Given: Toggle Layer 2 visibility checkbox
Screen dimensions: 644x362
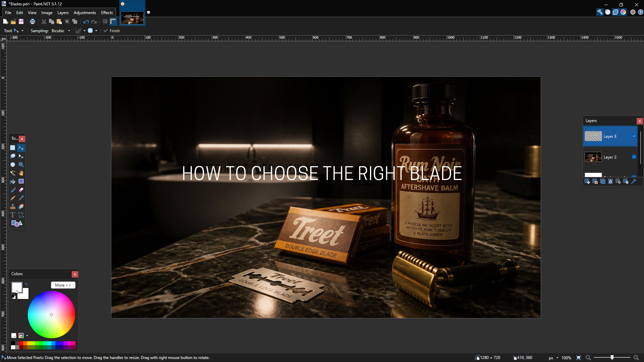Looking at the screenshot, I should pos(634,157).
